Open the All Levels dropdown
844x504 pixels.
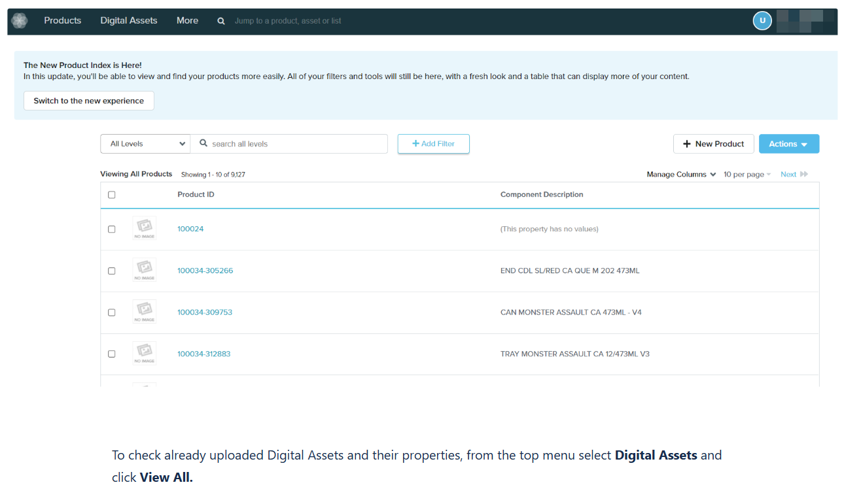[145, 144]
